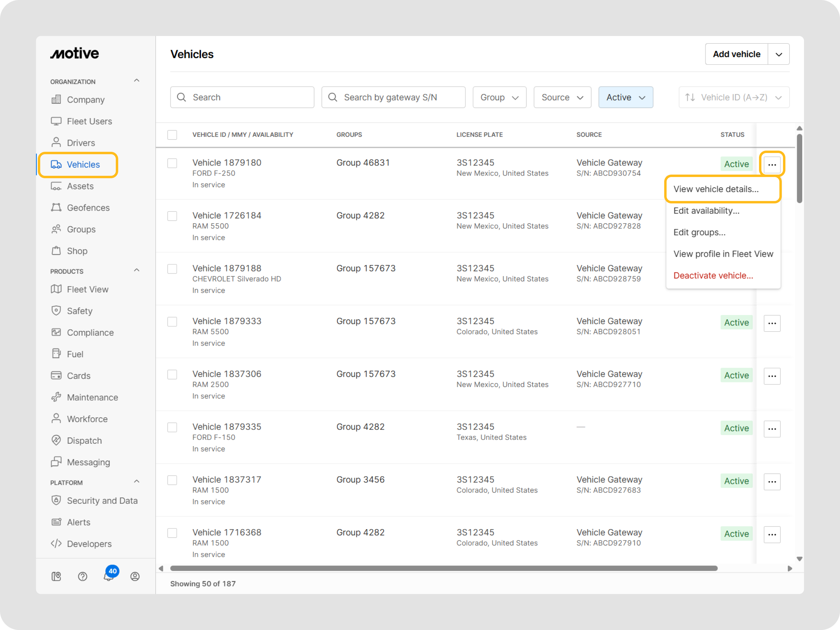Toggle the select-all header checkbox
Image resolution: width=840 pixels, height=630 pixels.
click(172, 135)
